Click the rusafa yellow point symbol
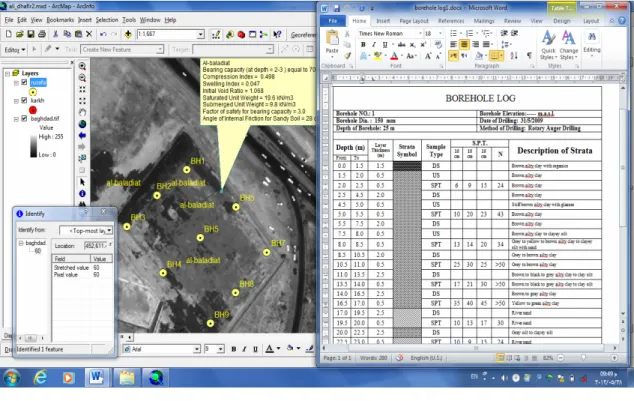This screenshot has height=401, width=634. pos(33,92)
